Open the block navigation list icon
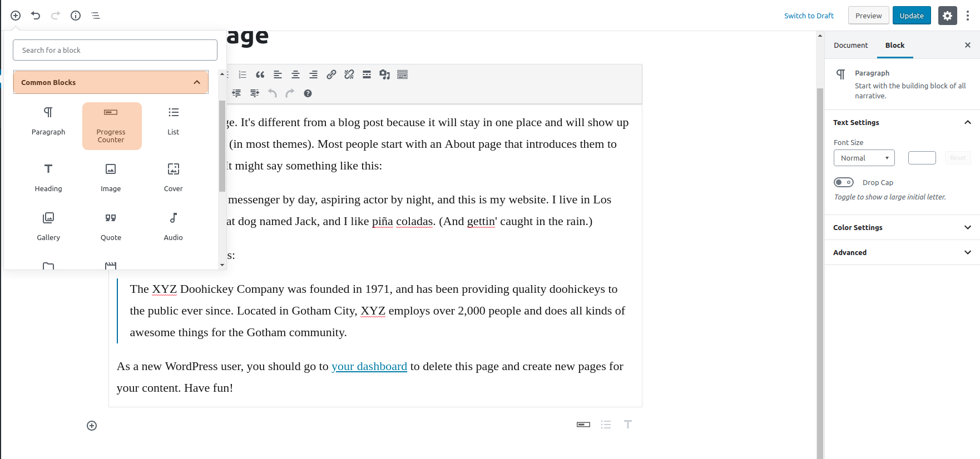Viewport: 980px width, 459px height. pyautogui.click(x=96, y=16)
